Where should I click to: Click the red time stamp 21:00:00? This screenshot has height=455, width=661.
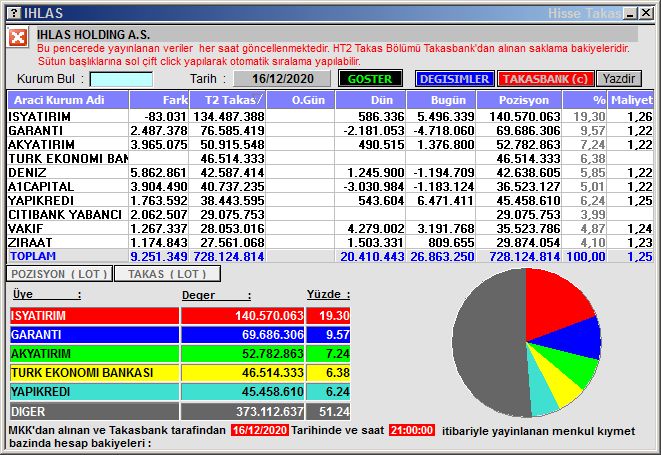(412, 430)
